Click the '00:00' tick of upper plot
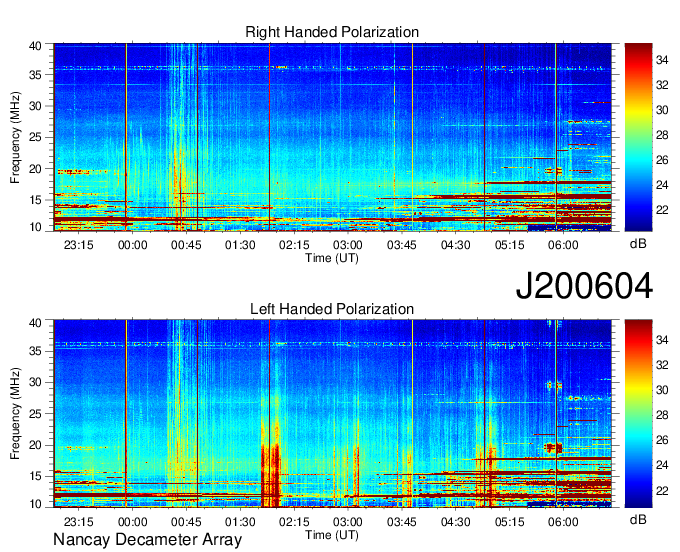 pyautogui.click(x=132, y=245)
